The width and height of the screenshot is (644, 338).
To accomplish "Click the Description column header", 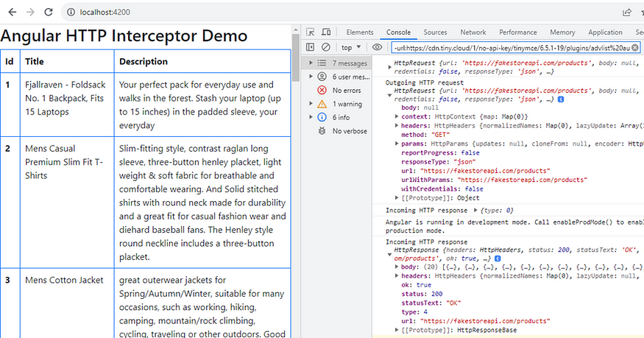I will (202, 62).
